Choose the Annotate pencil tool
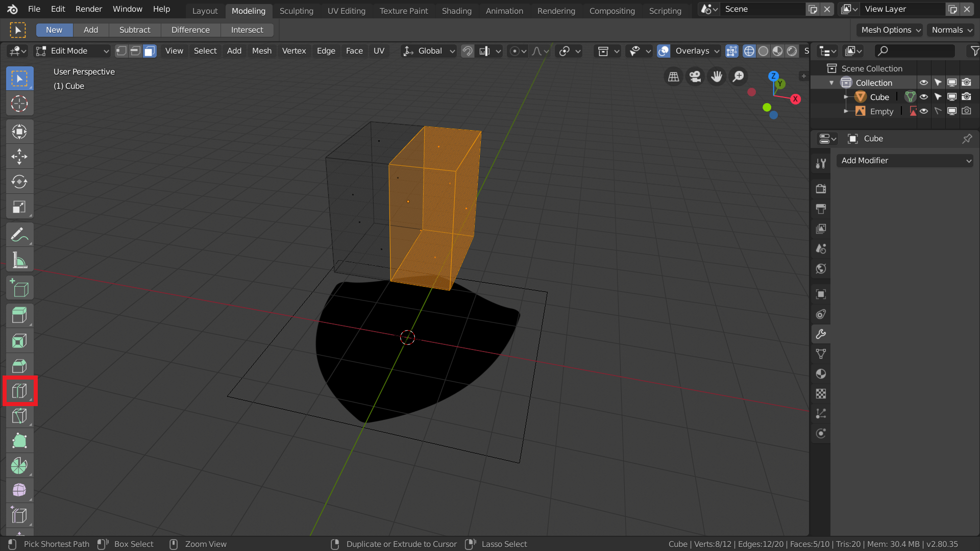 (19, 235)
